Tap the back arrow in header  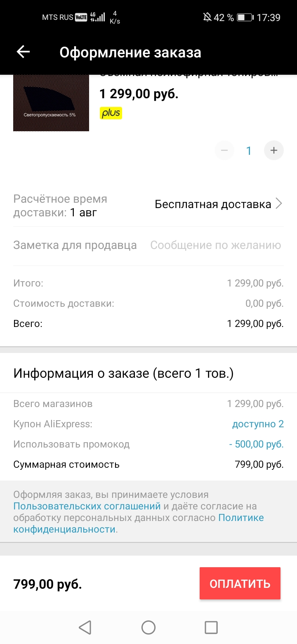pyautogui.click(x=23, y=52)
